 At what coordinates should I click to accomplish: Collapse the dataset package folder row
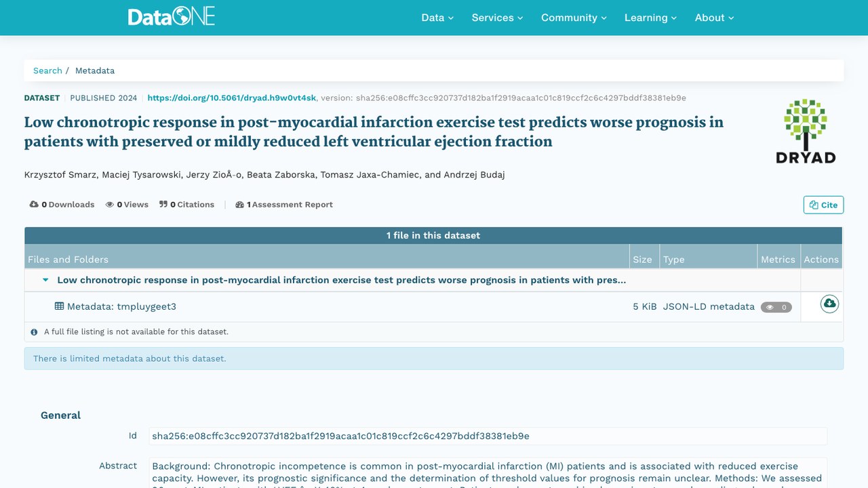[46, 280]
